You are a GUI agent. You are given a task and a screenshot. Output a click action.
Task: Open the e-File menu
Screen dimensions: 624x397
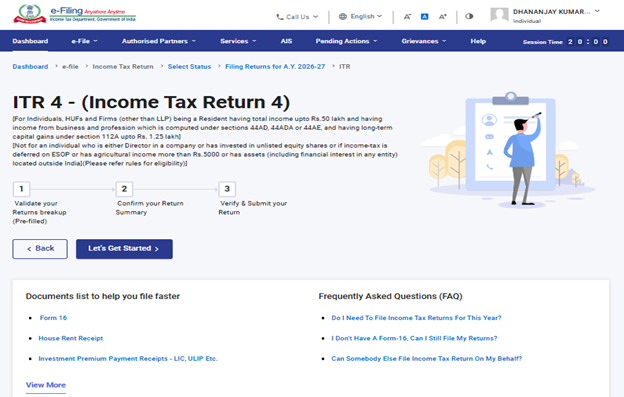pos(84,41)
